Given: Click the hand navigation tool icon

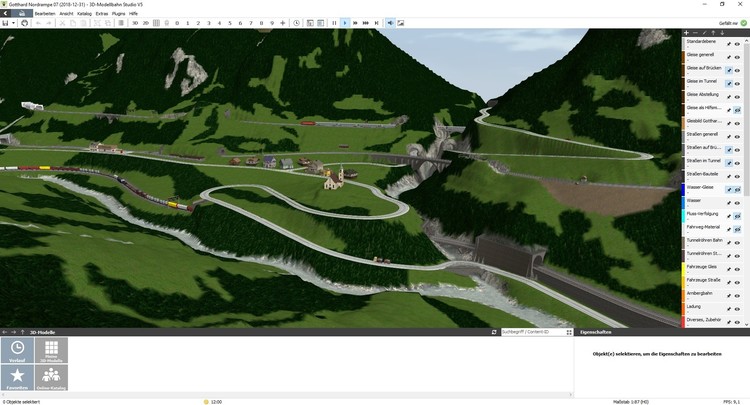Looking at the screenshot, I should 24,23.
